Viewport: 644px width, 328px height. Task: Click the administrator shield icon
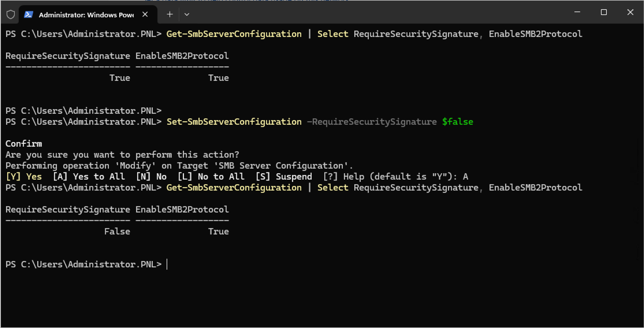point(11,14)
